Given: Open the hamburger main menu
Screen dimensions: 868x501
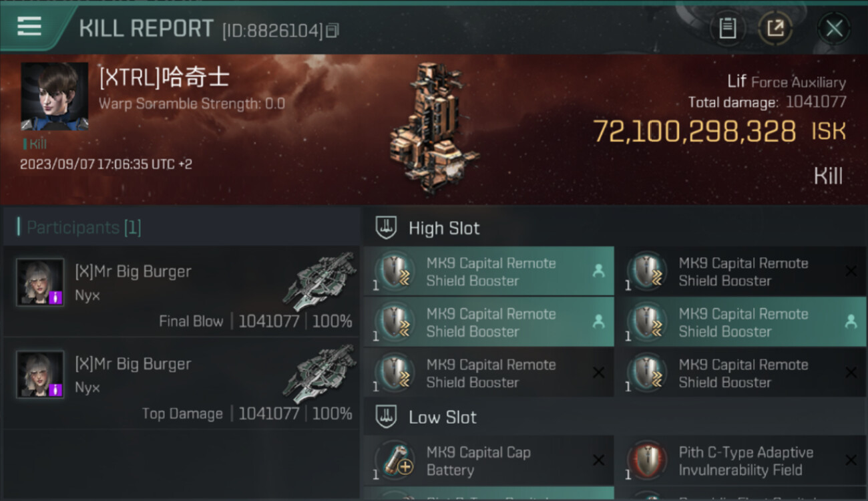Looking at the screenshot, I should pos(29,27).
